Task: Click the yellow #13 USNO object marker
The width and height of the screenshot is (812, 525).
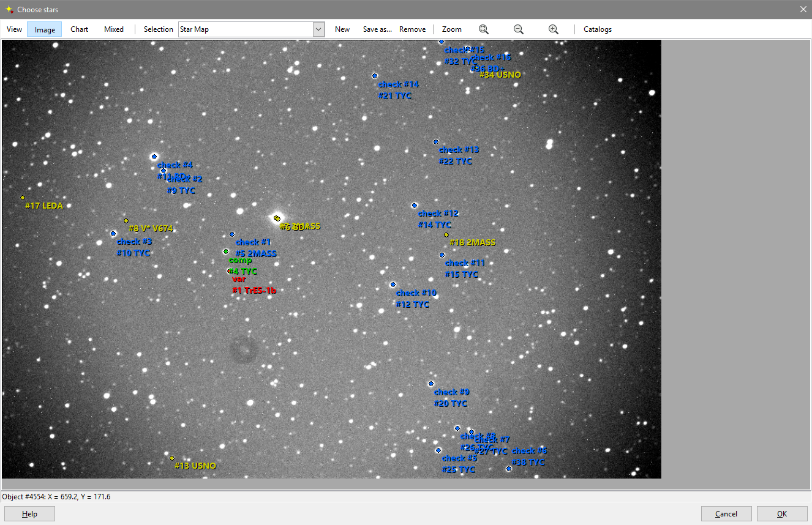Action: 172,458
